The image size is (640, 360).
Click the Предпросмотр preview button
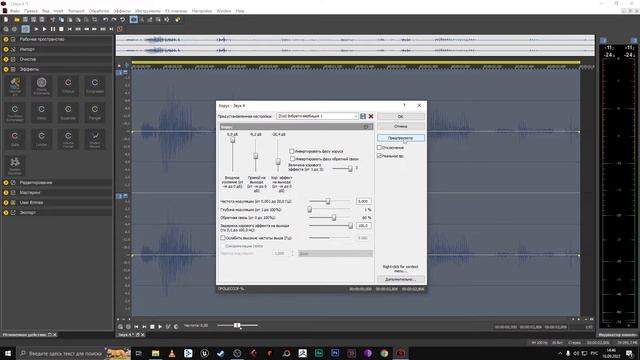(400, 138)
